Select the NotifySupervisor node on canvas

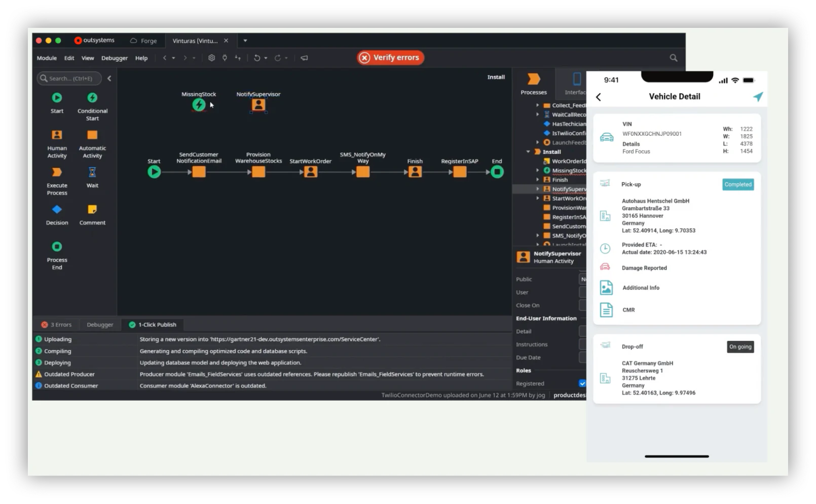[x=258, y=105]
